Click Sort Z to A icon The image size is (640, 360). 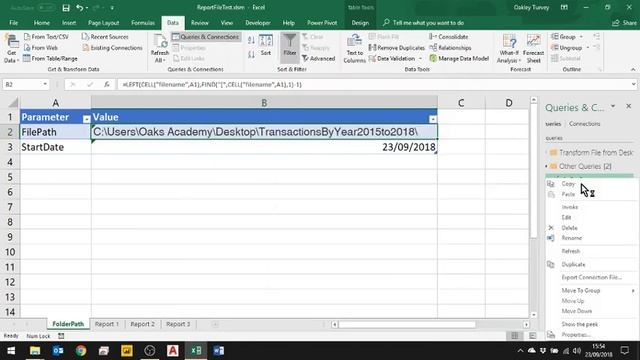(x=251, y=54)
